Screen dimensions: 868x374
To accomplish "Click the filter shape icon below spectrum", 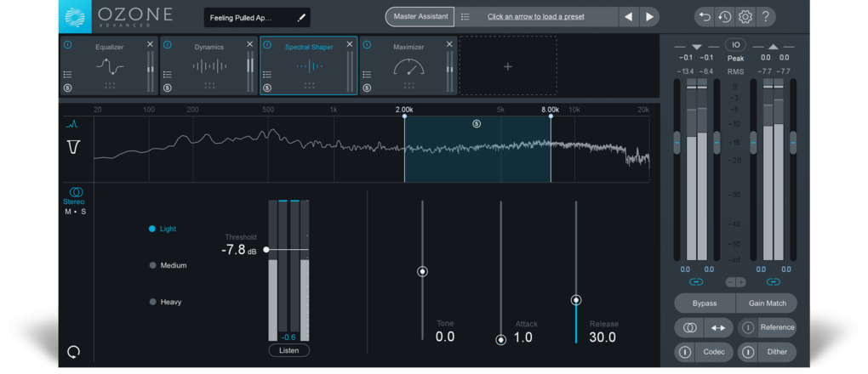I will (x=73, y=147).
